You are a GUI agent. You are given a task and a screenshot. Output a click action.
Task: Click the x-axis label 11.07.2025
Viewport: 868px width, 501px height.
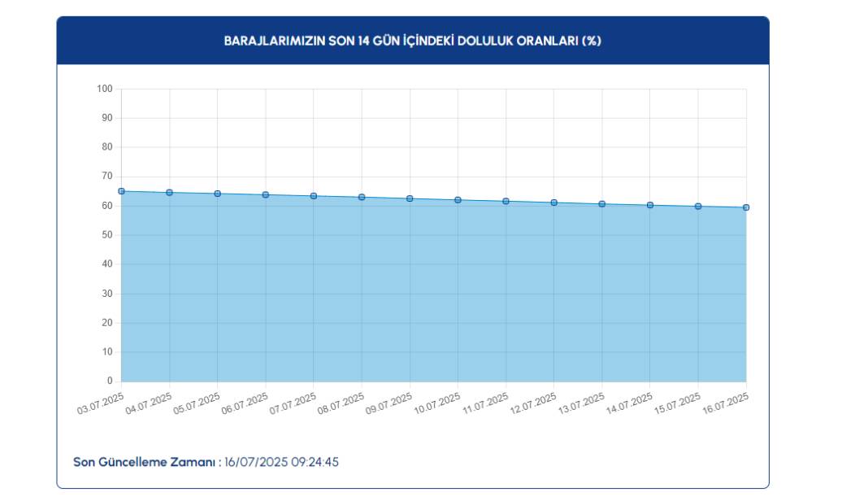[x=485, y=403]
